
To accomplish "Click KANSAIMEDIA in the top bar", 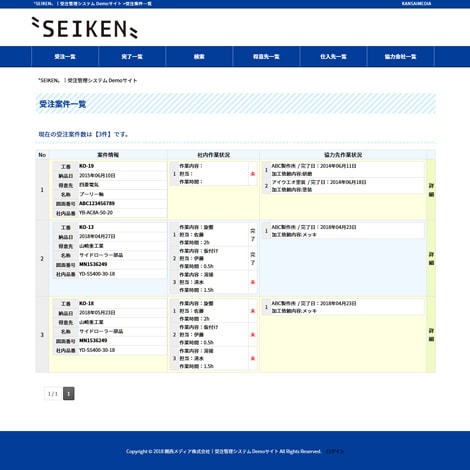I will [416, 4].
